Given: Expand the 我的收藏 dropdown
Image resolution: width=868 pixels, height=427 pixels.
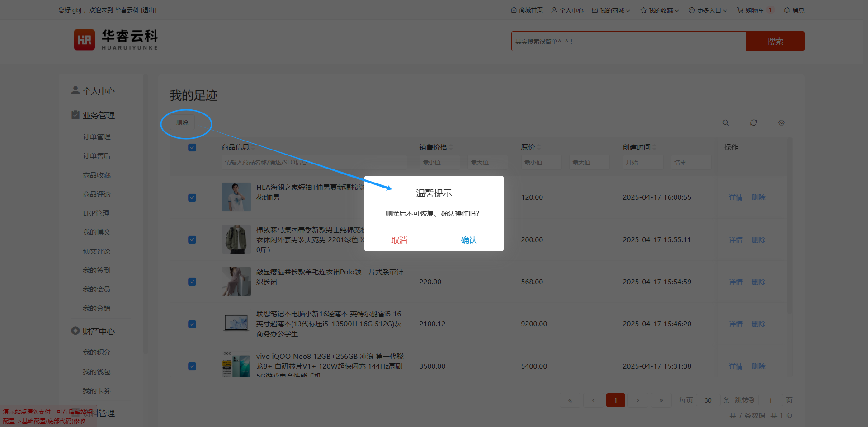Looking at the screenshot, I should click(x=660, y=10).
